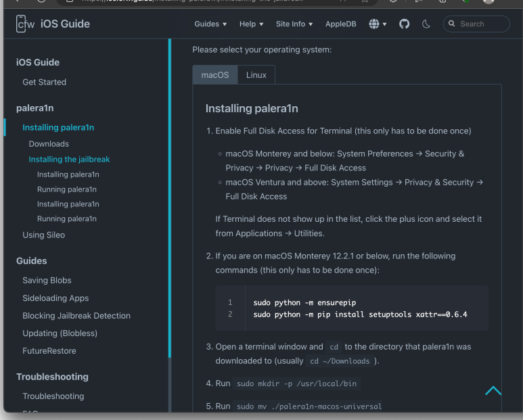Click 'Please select your operating system:' text
The image size is (523, 420).
[x=262, y=49]
